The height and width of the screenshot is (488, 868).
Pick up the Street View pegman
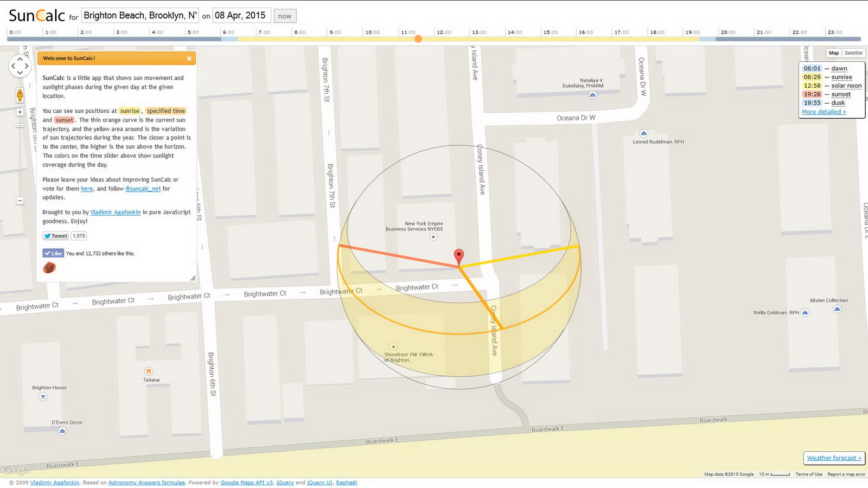point(20,95)
